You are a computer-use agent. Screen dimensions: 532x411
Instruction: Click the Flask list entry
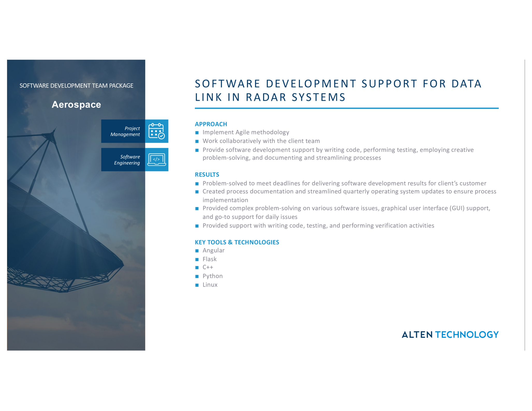pyautogui.click(x=210, y=259)
